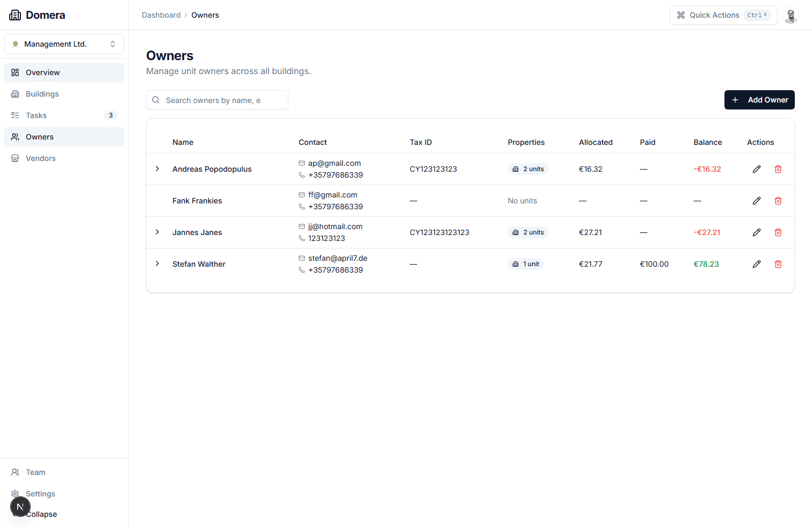This screenshot has width=812, height=527.
Task: Expand the Stefan Walther row
Action: pos(157,263)
